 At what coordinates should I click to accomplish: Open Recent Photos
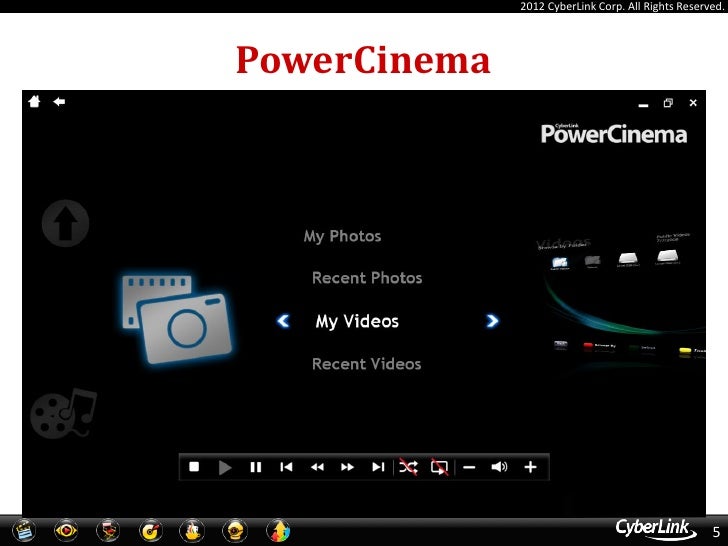coord(367,278)
